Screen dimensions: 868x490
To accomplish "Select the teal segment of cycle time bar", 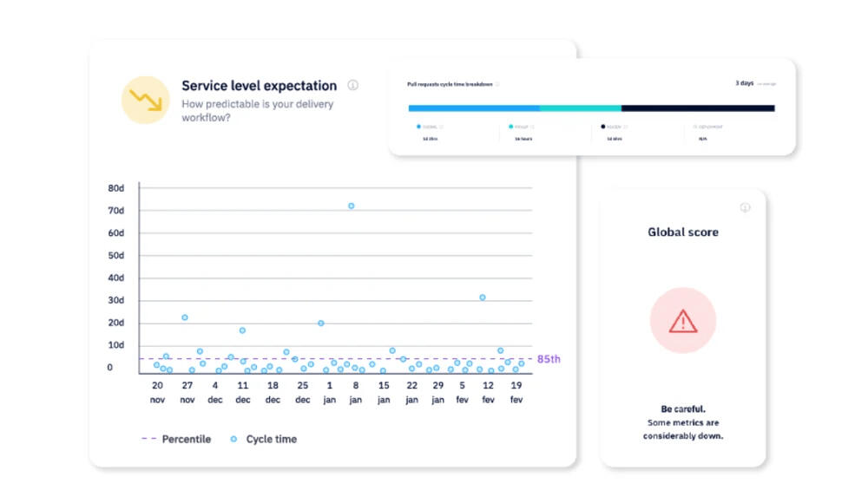I will [580, 108].
